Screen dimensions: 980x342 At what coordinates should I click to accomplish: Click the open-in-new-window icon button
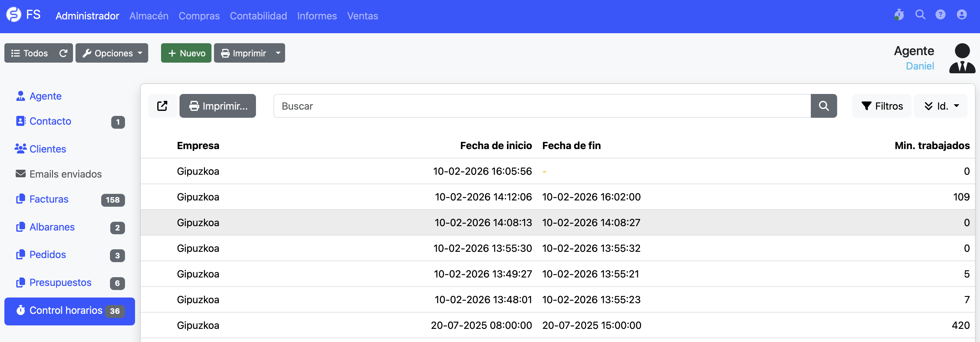[162, 106]
